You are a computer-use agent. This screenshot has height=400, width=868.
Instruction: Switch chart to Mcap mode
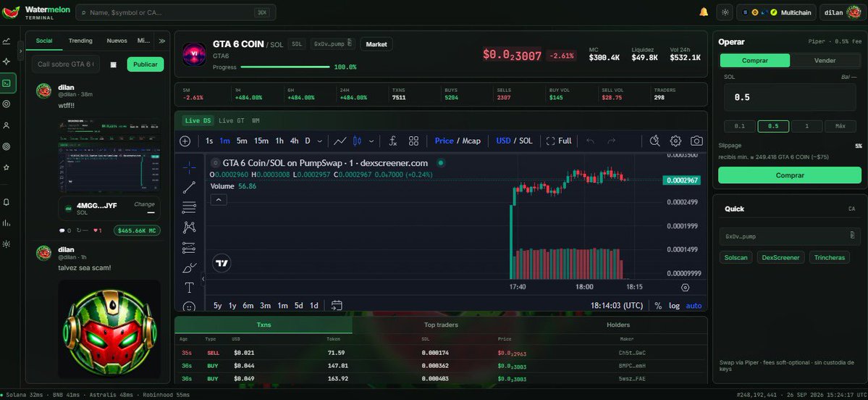[471, 141]
